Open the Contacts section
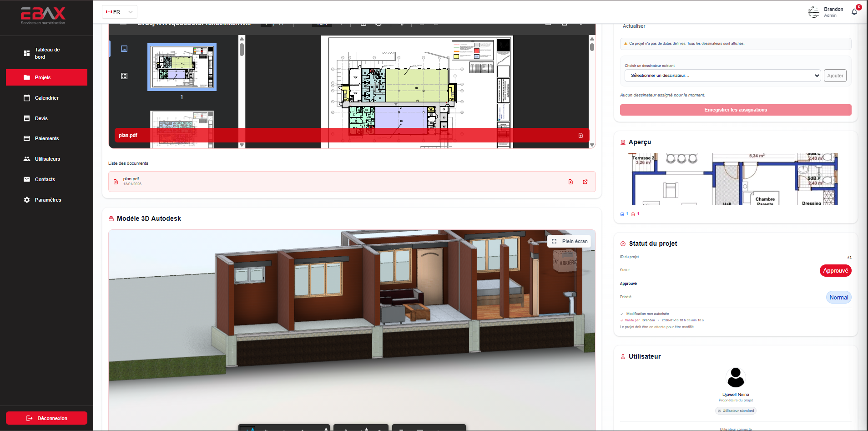The height and width of the screenshot is (431, 868). tap(46, 179)
